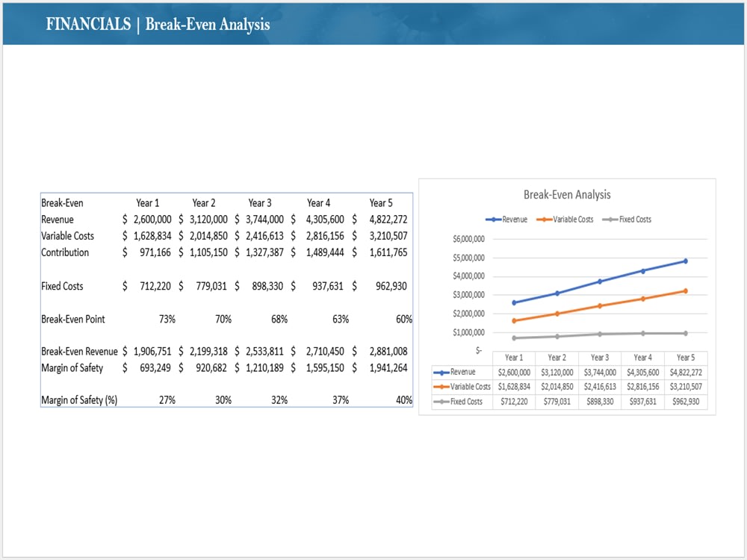Click Break-Even Revenue value 1,906,751
The image size is (747, 560).
click(152, 352)
